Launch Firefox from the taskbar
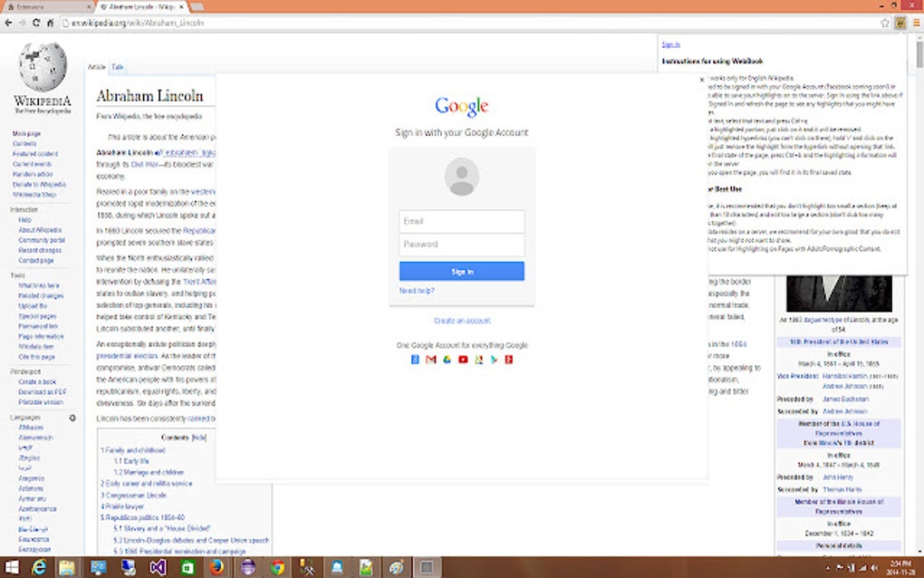The height and width of the screenshot is (578, 924). click(x=217, y=567)
